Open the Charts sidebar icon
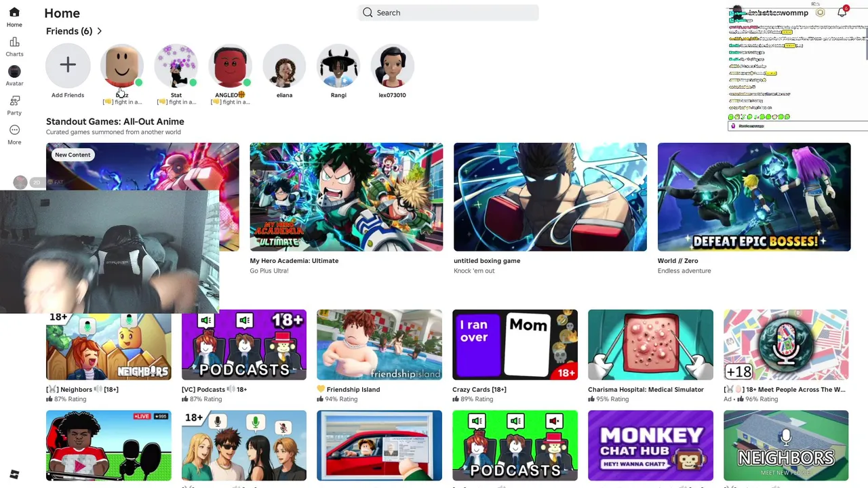This screenshot has height=488, width=868. 14,42
